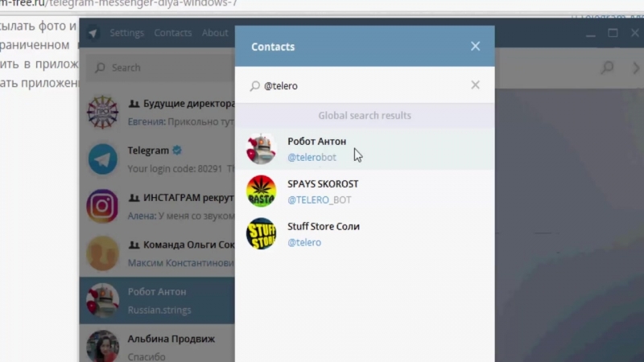
Task: Open the About menu item
Action: (x=215, y=33)
